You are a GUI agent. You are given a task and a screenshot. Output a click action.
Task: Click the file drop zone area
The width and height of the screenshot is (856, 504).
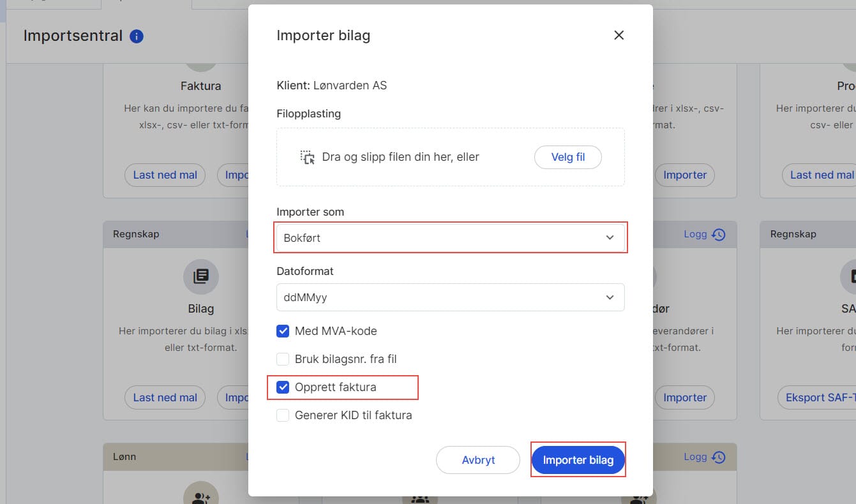point(451,157)
